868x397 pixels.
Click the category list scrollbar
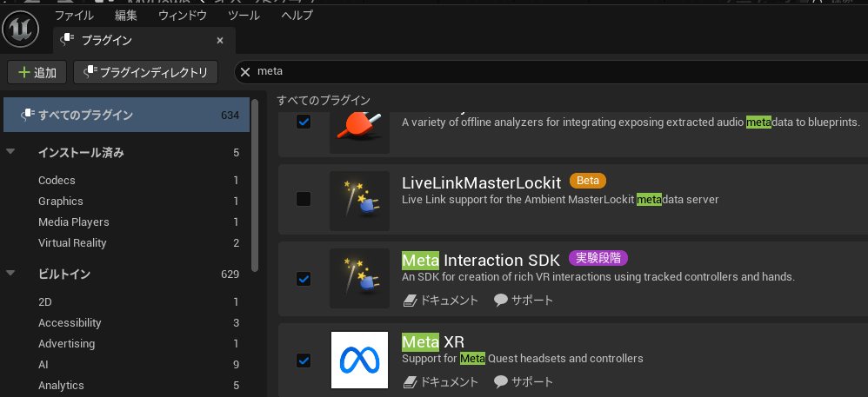pyautogui.click(x=255, y=185)
